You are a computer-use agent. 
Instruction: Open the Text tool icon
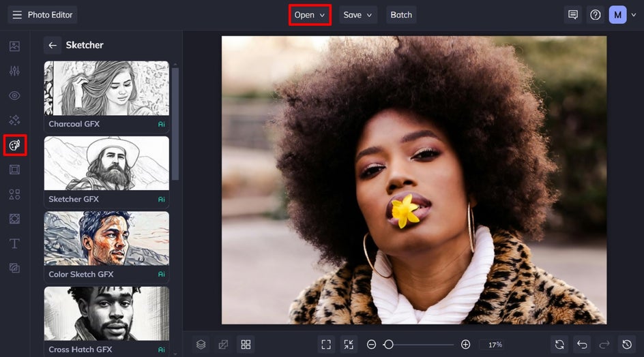[14, 244]
